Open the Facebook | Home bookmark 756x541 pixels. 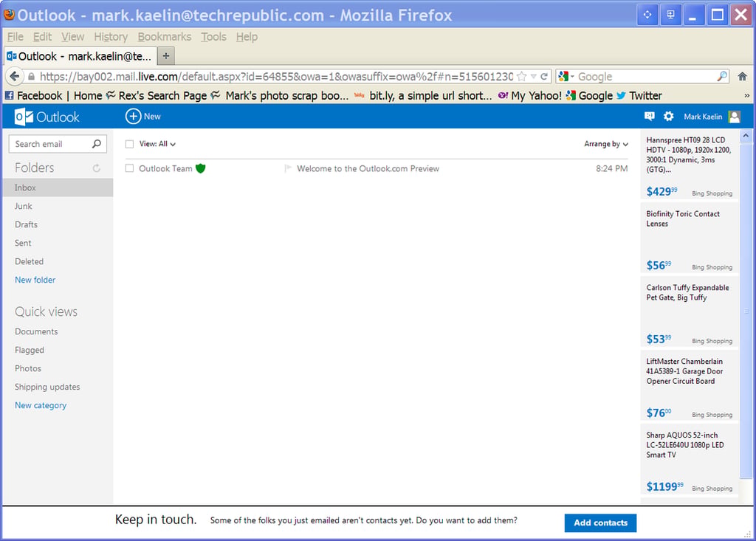(53, 95)
